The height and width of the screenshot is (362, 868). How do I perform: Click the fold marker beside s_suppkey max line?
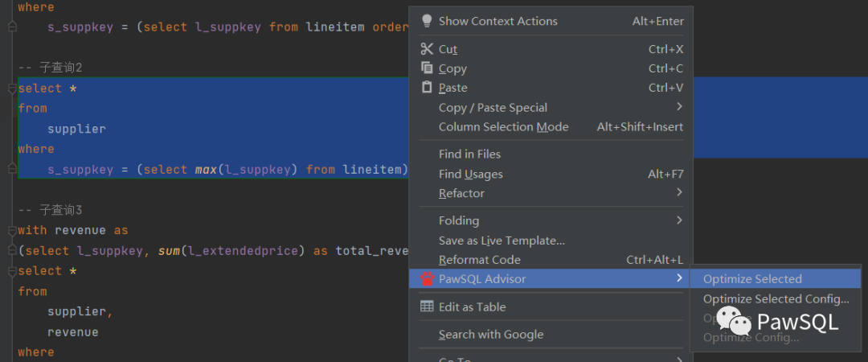pyautogui.click(x=11, y=170)
